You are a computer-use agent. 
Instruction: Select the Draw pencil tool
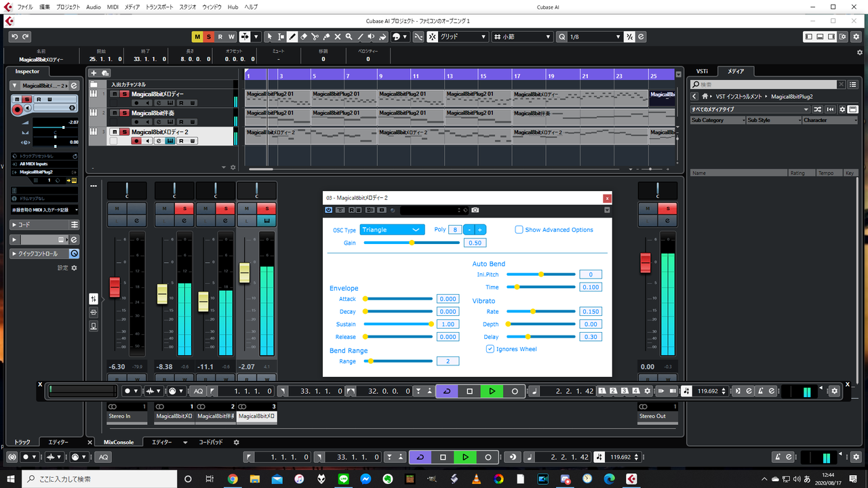tap(292, 37)
